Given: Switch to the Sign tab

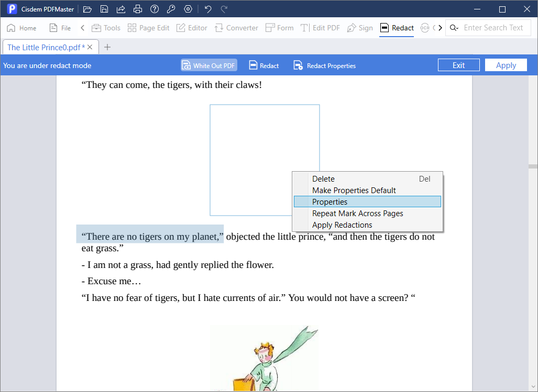Looking at the screenshot, I should pyautogui.click(x=360, y=28).
